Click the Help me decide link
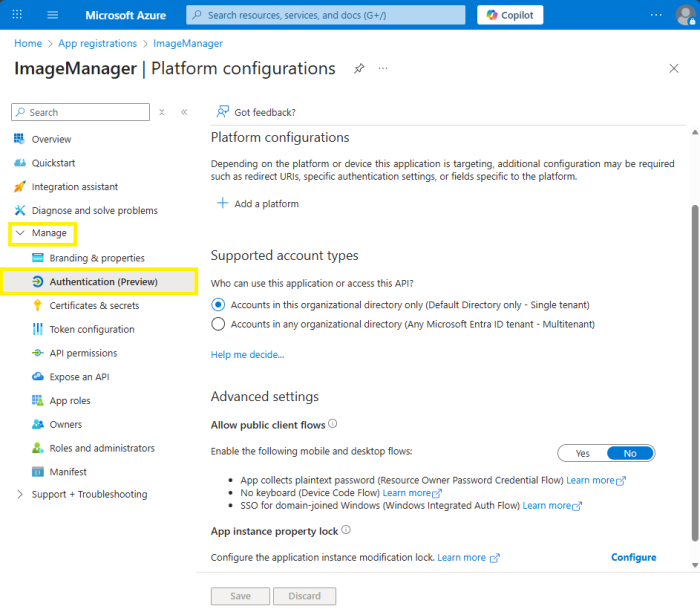The width and height of the screenshot is (700, 609). click(x=247, y=354)
